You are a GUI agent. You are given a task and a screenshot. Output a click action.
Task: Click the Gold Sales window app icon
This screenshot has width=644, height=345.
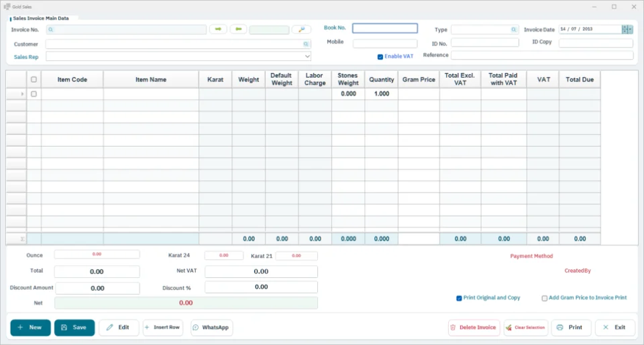(x=7, y=7)
